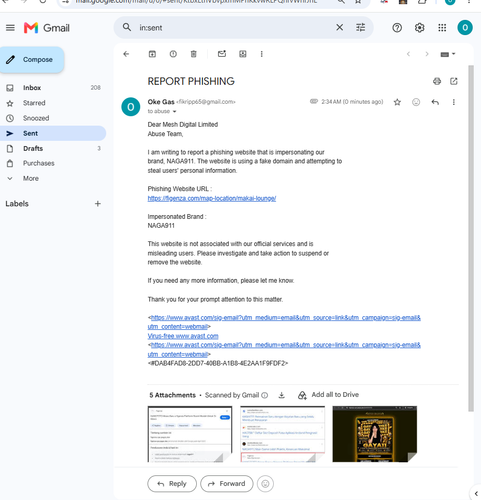Click in the in:sent search field
Image resolution: width=481 pixels, height=500 pixels.
pos(233,28)
